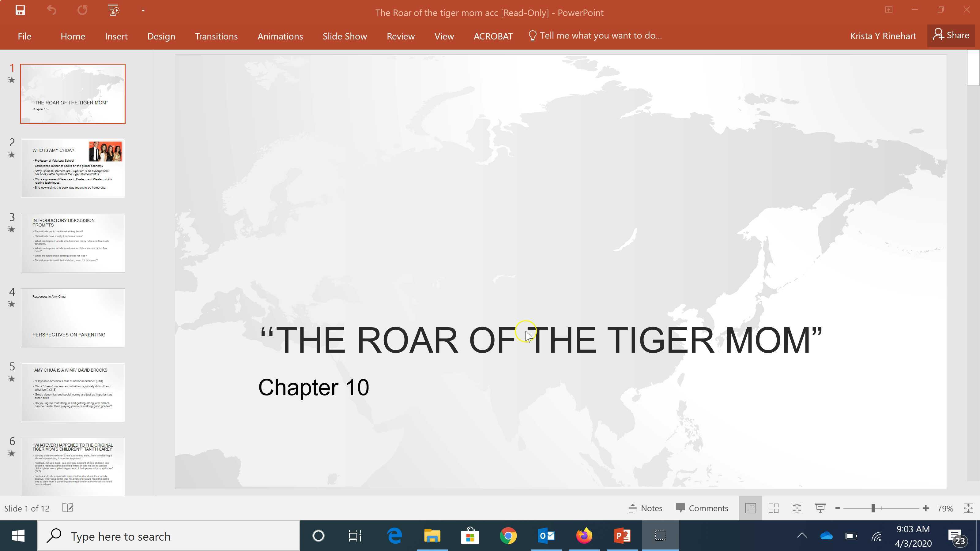Open the ACROBAT ribbon tab

[x=493, y=36]
